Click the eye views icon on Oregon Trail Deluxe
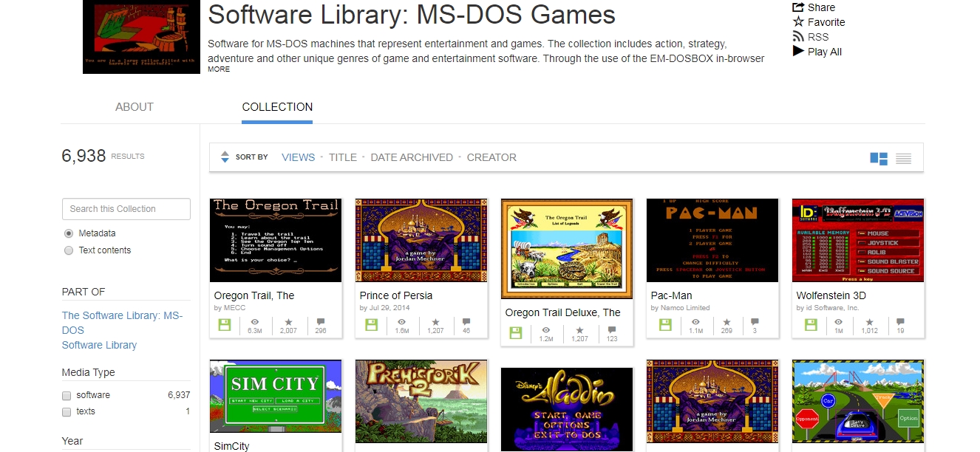 pos(546,330)
